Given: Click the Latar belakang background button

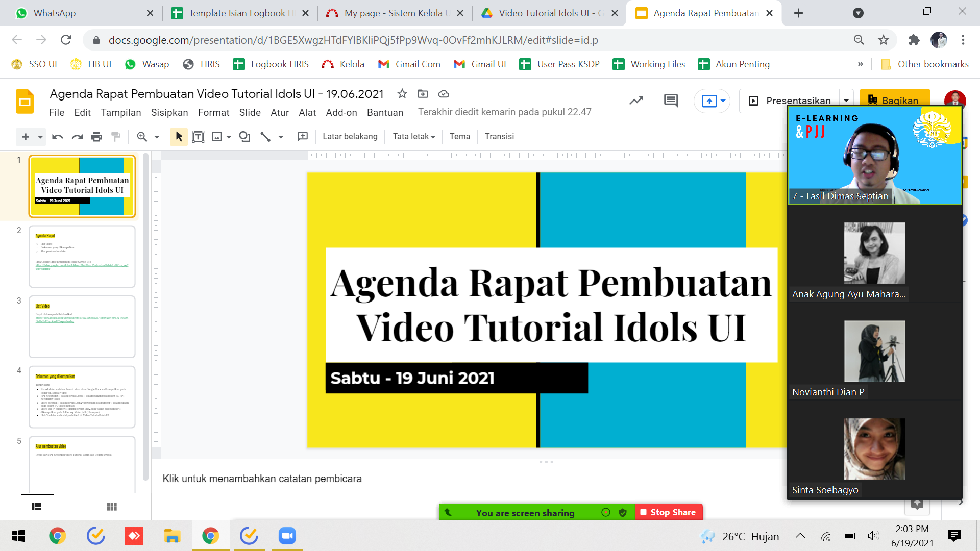Looking at the screenshot, I should [x=350, y=137].
